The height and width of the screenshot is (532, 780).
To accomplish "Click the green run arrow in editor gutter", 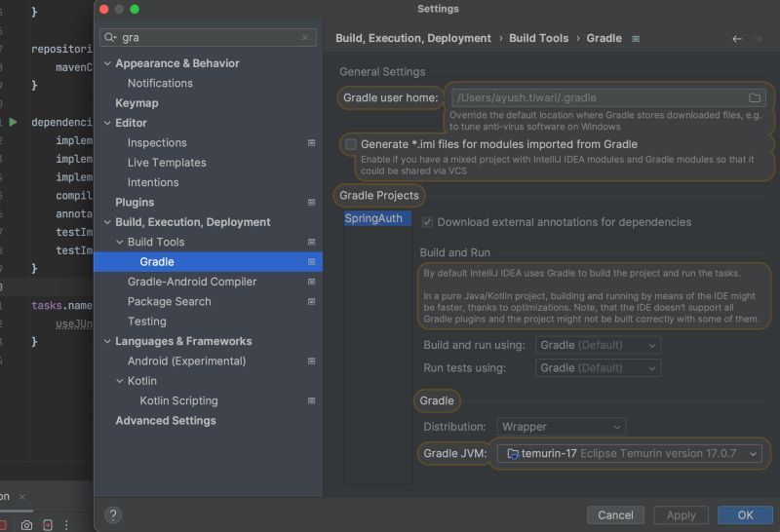I will tap(13, 122).
